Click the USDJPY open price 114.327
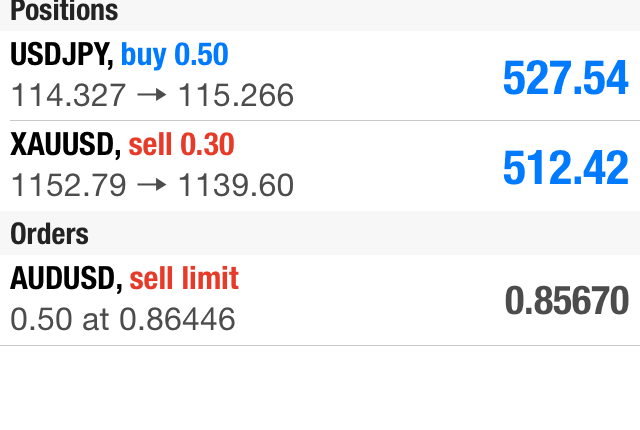Viewport: 640px width, 430px height. pos(69,95)
